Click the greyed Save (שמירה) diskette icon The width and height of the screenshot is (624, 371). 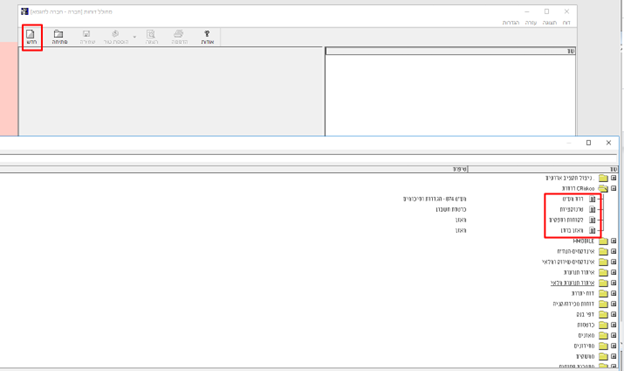(87, 37)
